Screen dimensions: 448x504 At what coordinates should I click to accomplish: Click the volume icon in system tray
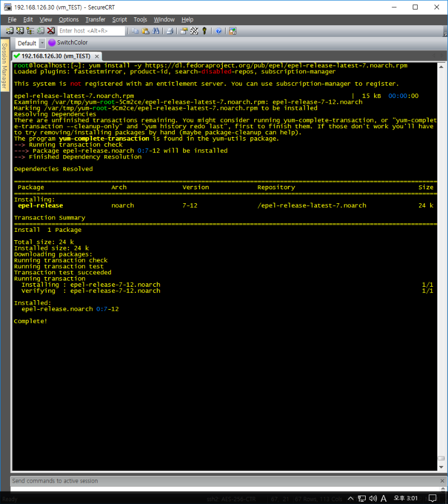coord(373,498)
